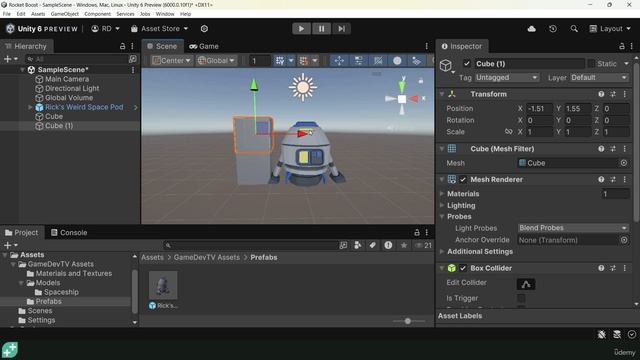Select the Scene tab
This screenshot has width=640, height=360.
click(x=162, y=46)
